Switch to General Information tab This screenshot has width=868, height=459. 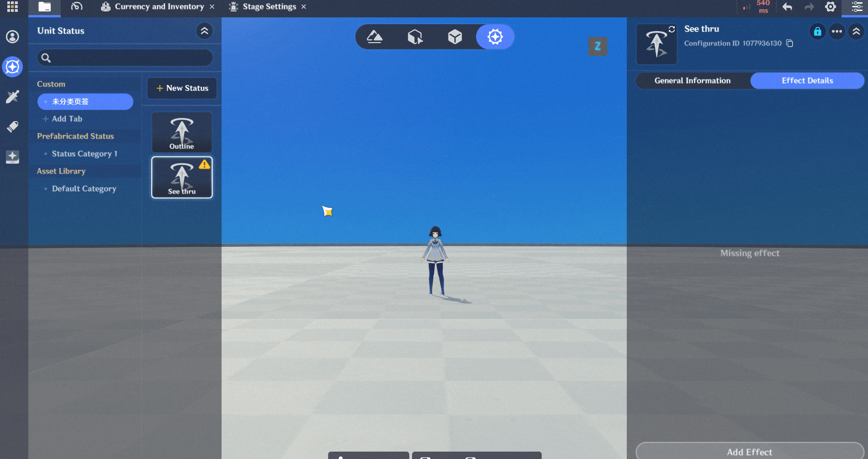tap(693, 80)
